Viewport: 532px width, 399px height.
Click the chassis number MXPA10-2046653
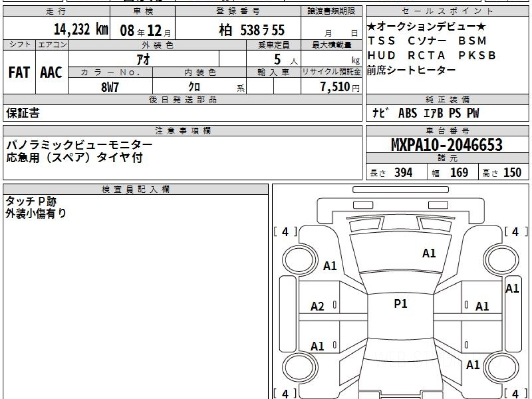click(447, 145)
